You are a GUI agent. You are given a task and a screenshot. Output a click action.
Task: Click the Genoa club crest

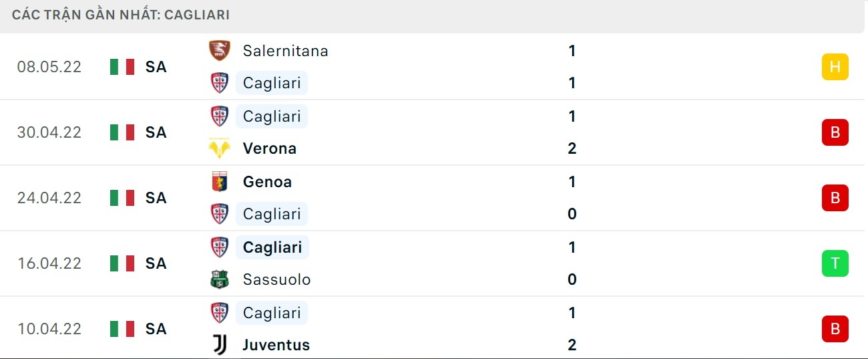pos(219,182)
